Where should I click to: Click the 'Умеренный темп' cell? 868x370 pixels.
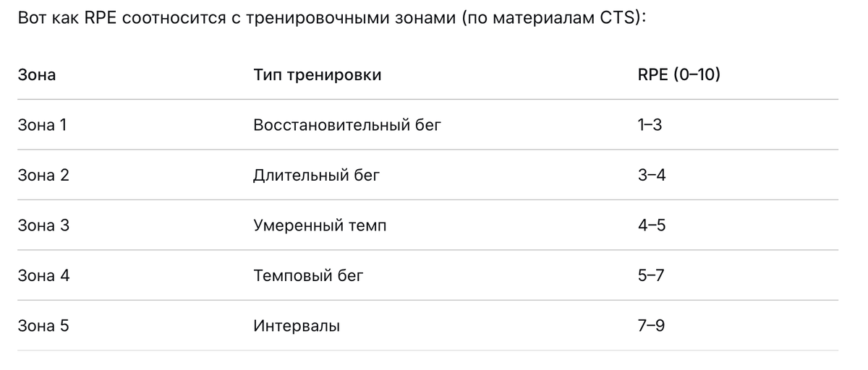click(x=320, y=225)
